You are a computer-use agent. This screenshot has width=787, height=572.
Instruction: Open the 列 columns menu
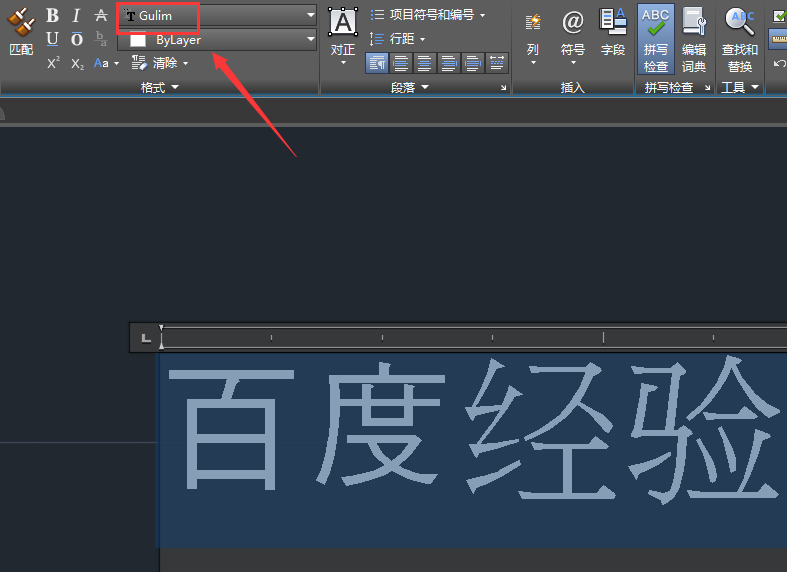(x=533, y=38)
